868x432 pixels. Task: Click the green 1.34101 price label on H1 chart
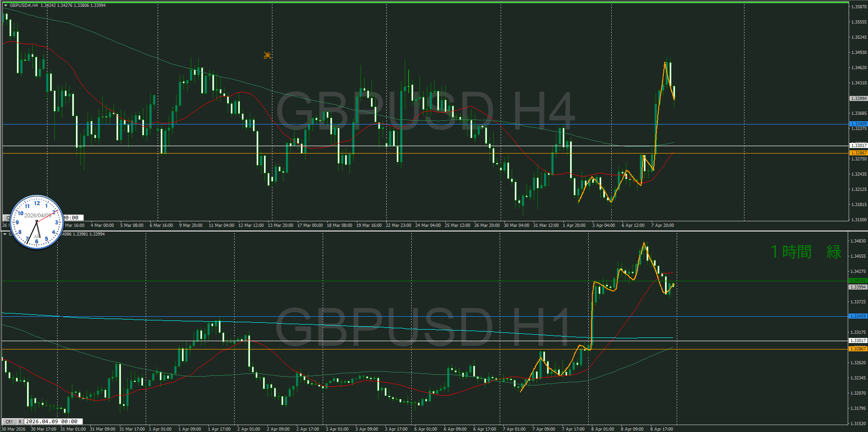[x=858, y=281]
